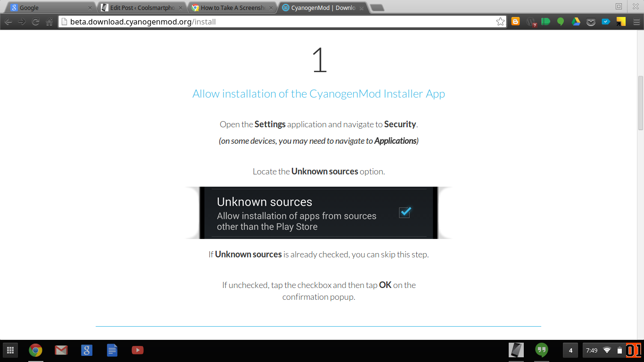Click the Unknown sources settings screenshot
Screen dimensions: 644x362
(319, 213)
